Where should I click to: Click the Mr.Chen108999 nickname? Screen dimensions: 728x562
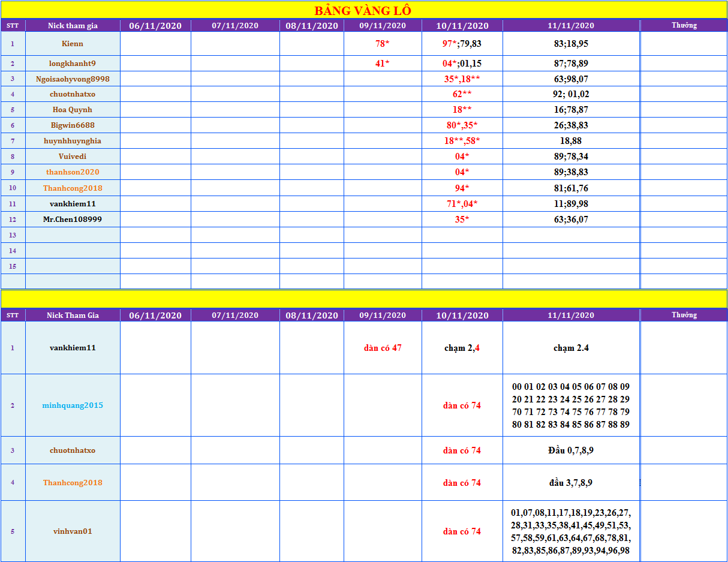click(73, 220)
